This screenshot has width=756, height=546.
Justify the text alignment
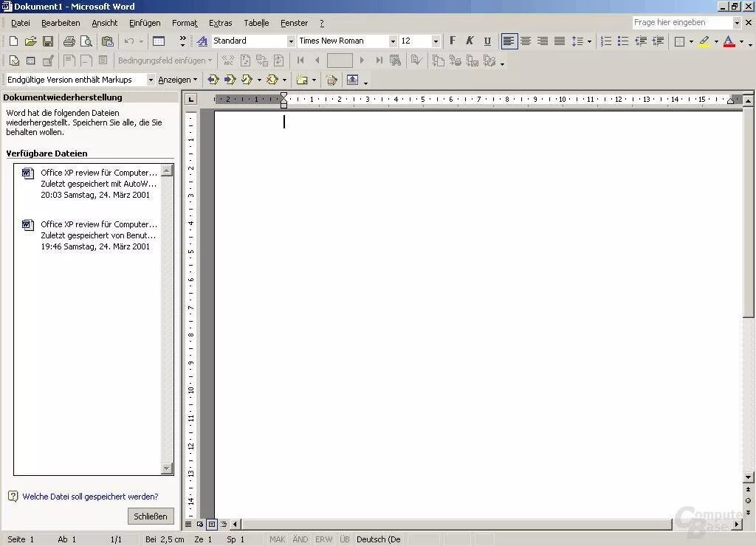pos(560,41)
